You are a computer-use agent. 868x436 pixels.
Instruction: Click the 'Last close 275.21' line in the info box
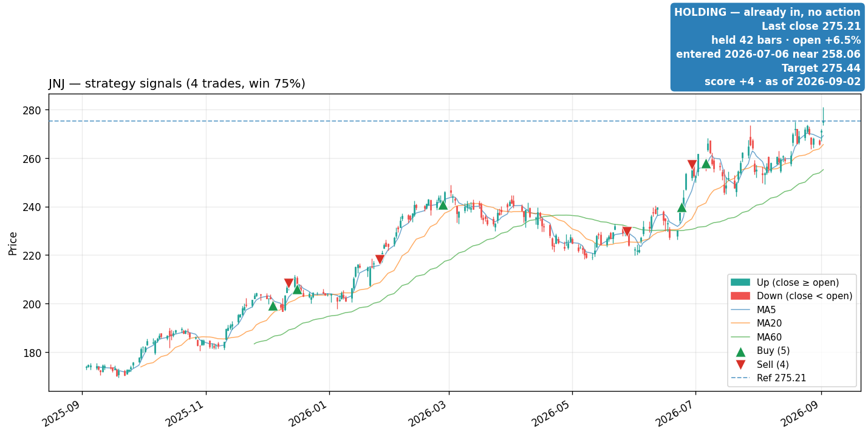pyautogui.click(x=811, y=26)
